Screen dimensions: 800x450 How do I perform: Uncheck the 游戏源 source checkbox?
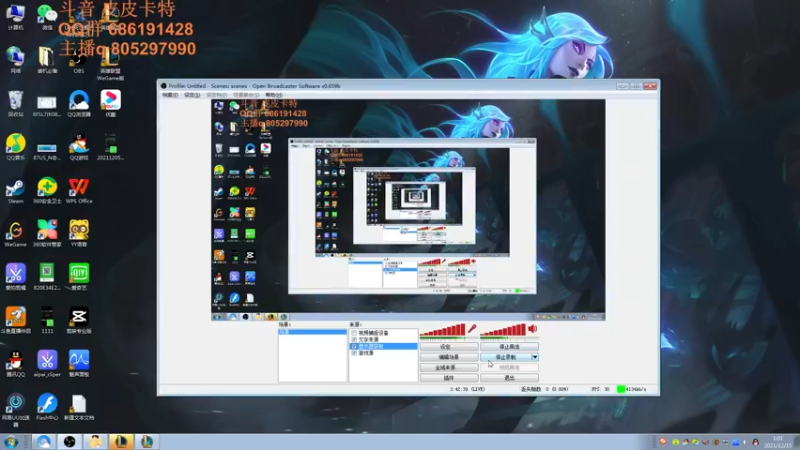[354, 353]
